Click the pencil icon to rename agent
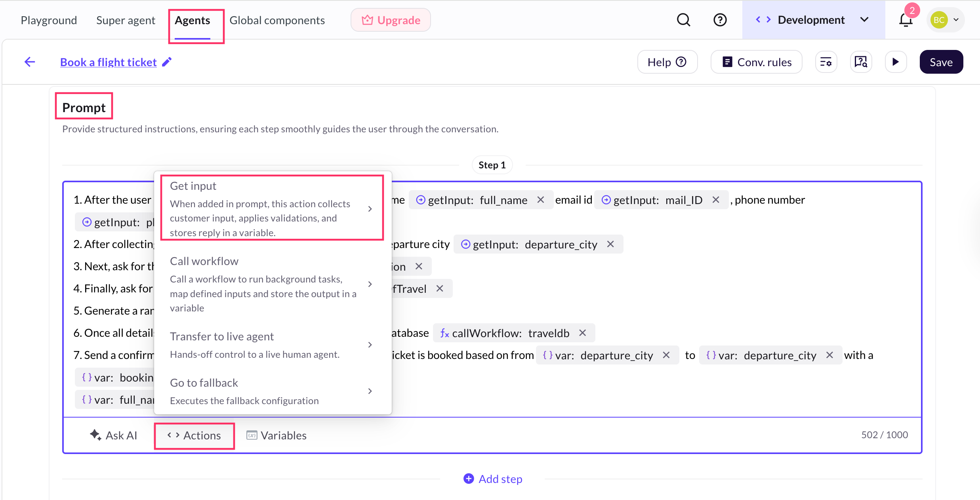Screen dimensions: 980x500 pyautogui.click(x=167, y=62)
